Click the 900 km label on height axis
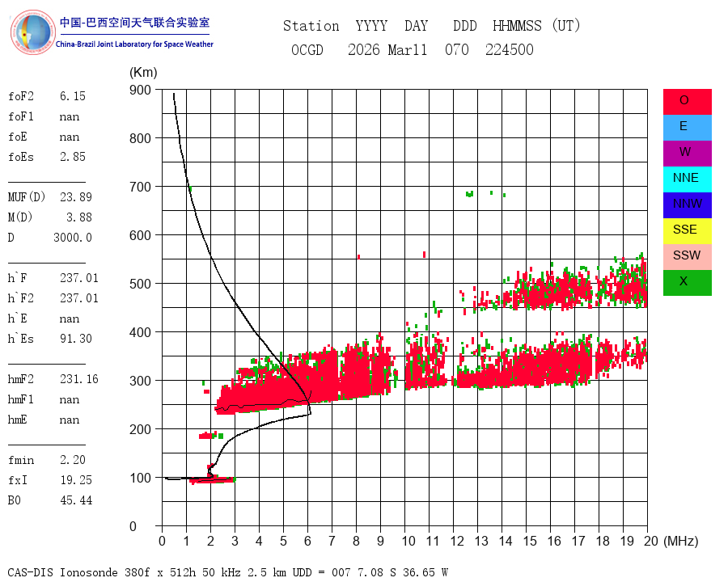Screen dimensions: 728x582 (140, 90)
